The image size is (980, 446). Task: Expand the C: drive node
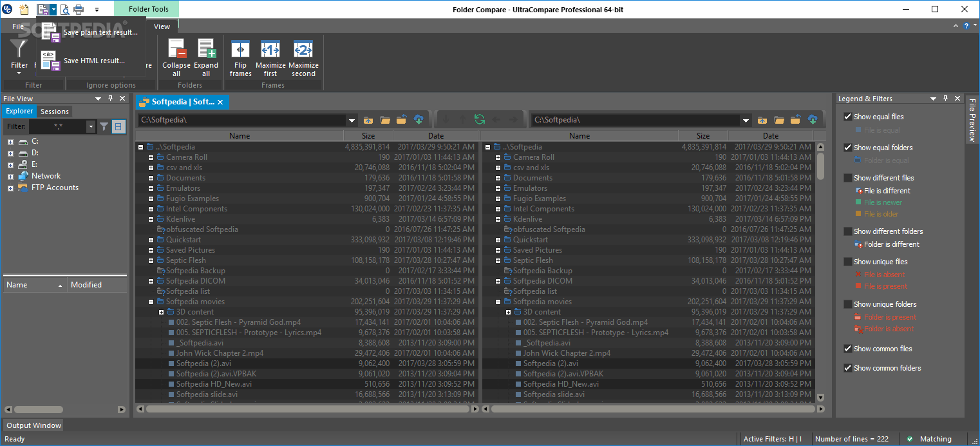10,141
